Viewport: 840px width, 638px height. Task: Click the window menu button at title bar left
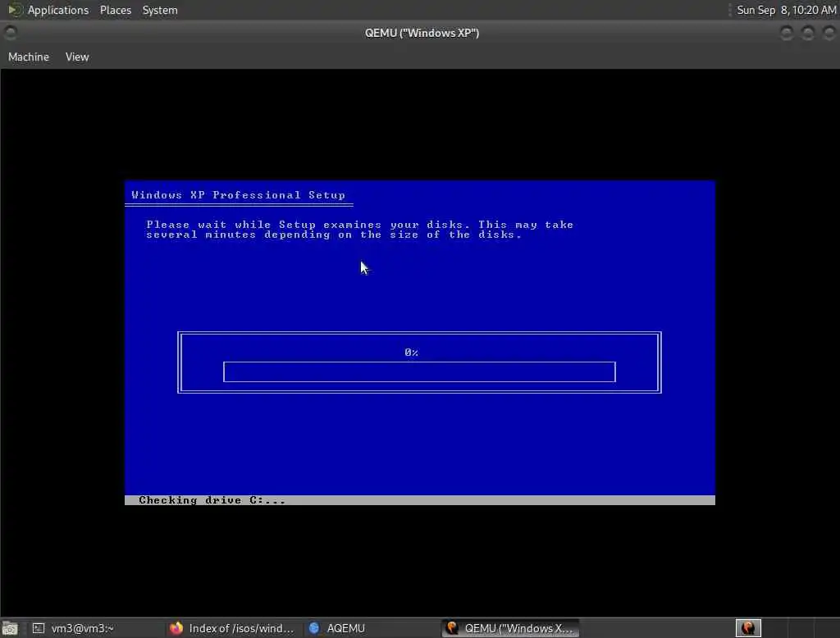pos(10,34)
